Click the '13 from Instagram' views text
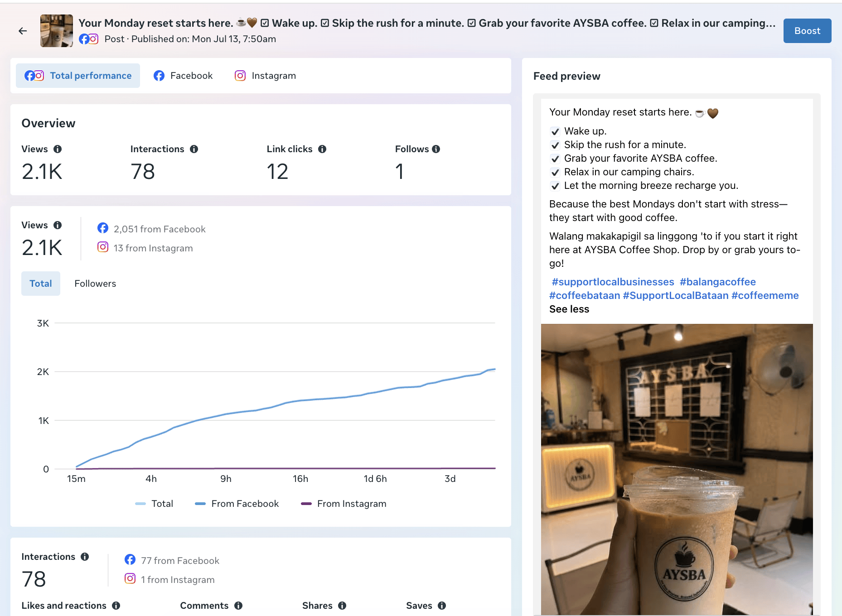 coord(153,248)
